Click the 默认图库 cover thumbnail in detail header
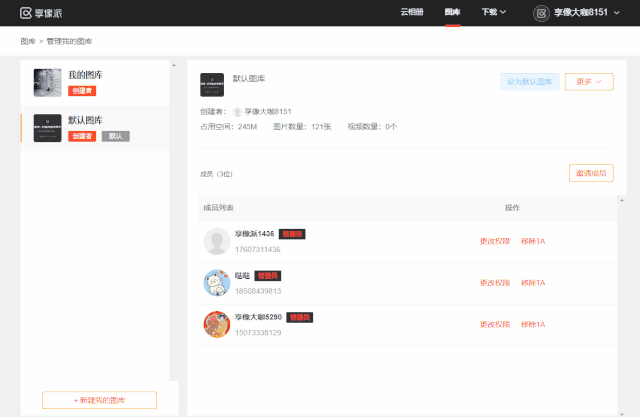This screenshot has width=640, height=417. point(212,84)
